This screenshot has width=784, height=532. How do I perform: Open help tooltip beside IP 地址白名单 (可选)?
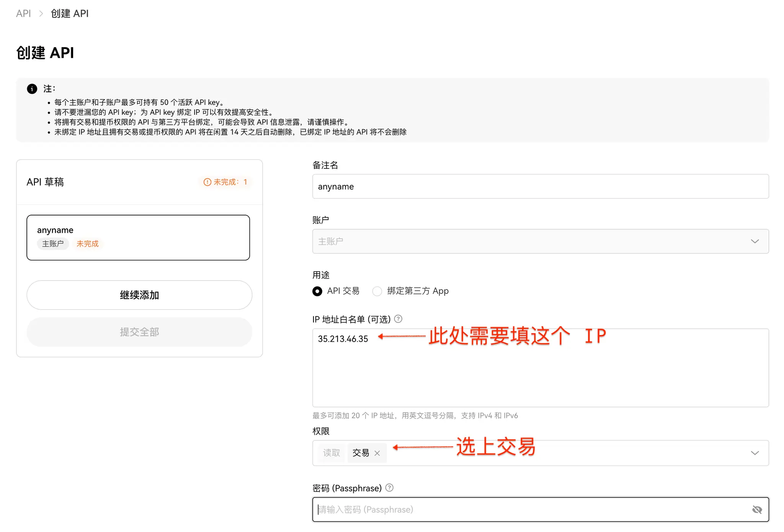coord(398,319)
